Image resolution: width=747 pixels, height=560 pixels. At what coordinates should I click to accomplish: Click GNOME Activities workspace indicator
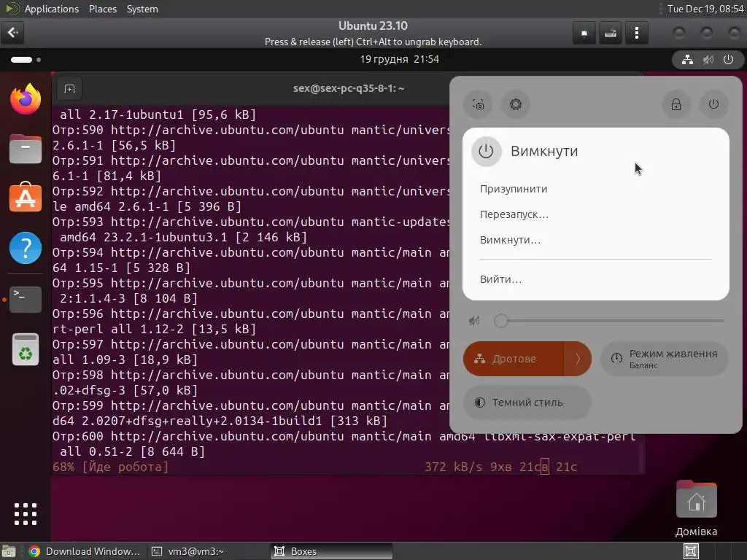click(x=26, y=60)
